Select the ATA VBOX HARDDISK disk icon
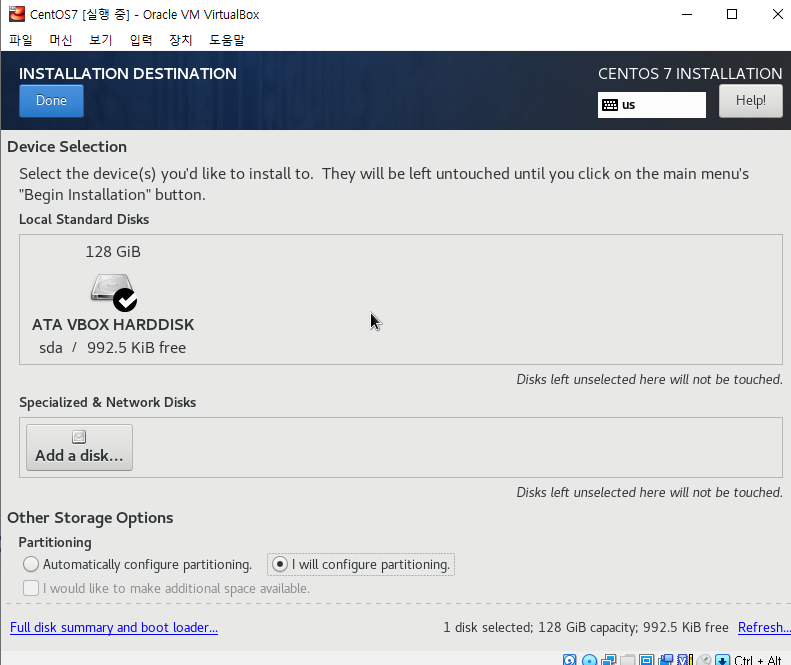 click(114, 292)
